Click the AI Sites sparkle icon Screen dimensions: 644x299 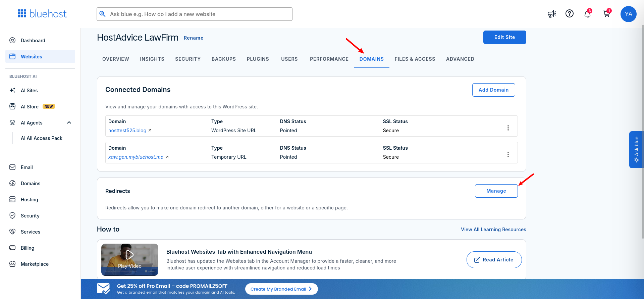click(12, 90)
